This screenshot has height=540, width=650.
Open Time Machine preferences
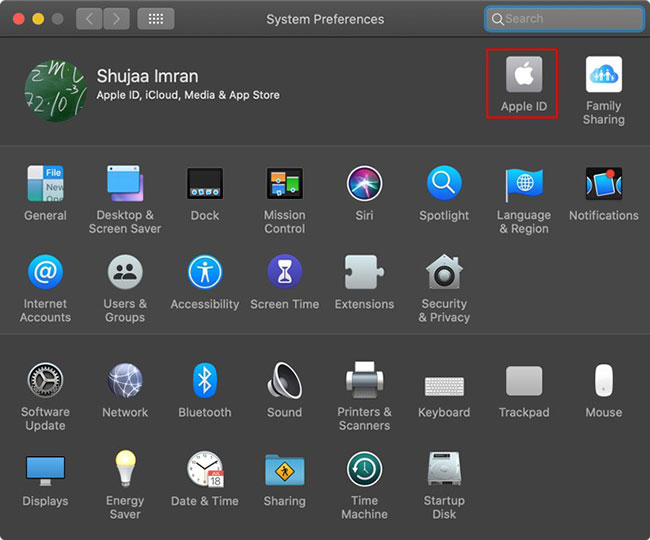coord(364,469)
